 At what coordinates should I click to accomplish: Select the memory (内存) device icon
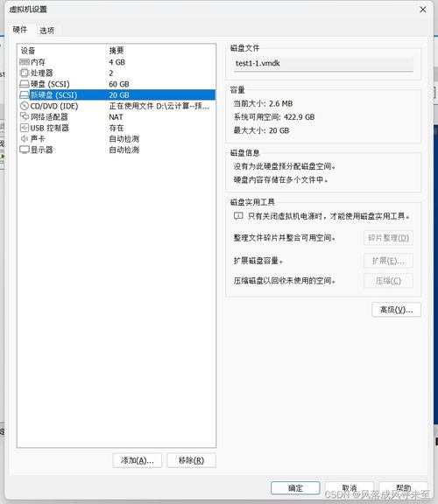tap(25, 62)
